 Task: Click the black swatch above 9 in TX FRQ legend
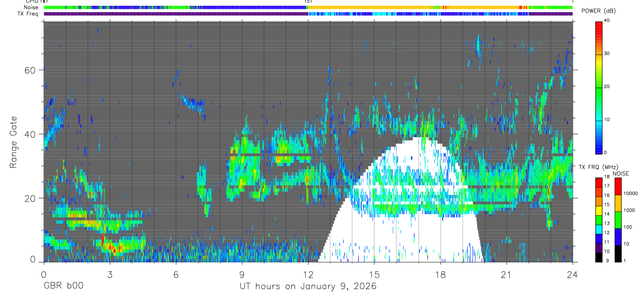click(599, 257)
